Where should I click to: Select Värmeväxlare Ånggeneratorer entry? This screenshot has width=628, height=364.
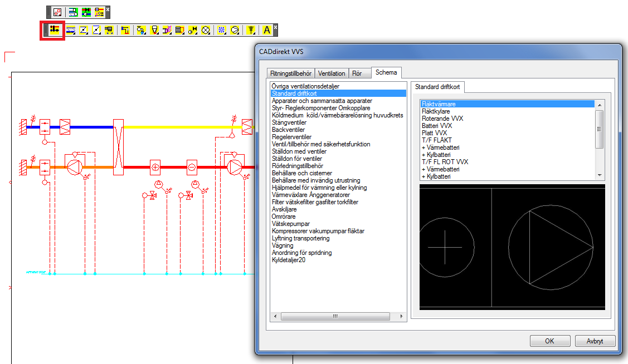pyautogui.click(x=311, y=195)
